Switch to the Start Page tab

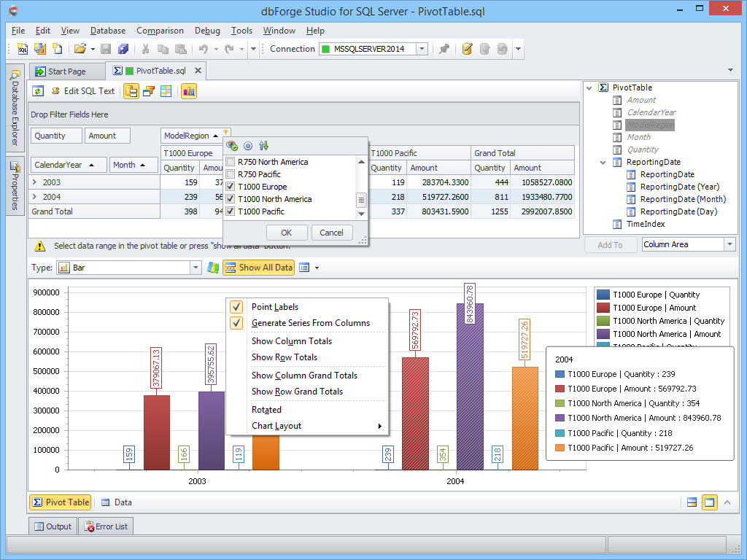tap(66, 71)
